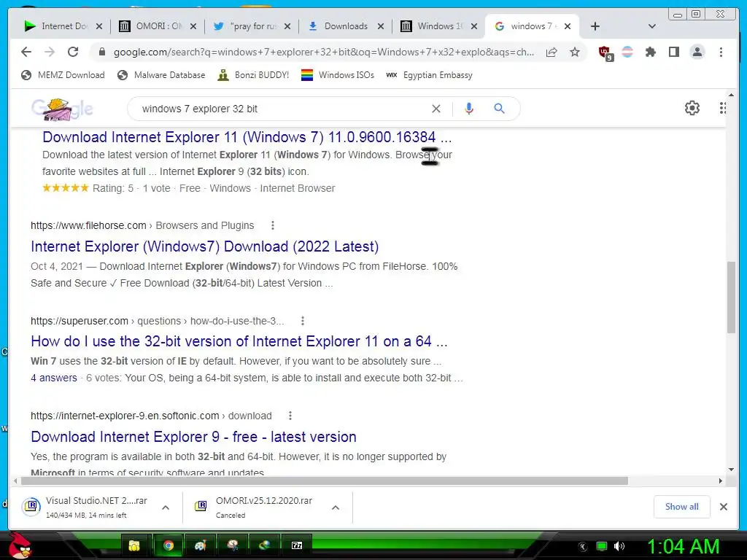Expand options for OMORI rar download
Viewport: 747px width, 560px height.
pyautogui.click(x=336, y=507)
